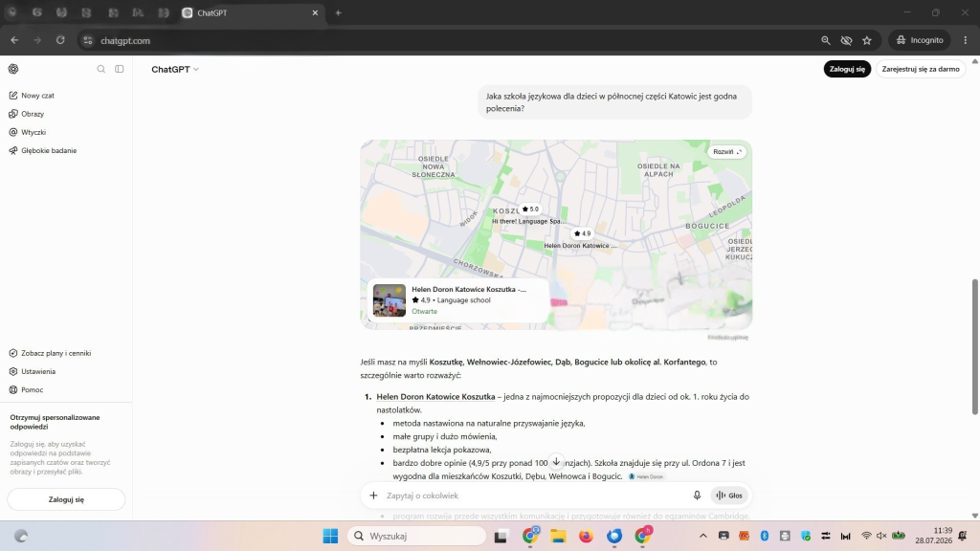Screen dimensions: 980x551
Task: Open Pomoc in the sidebar
Action: pyautogui.click(x=26, y=390)
